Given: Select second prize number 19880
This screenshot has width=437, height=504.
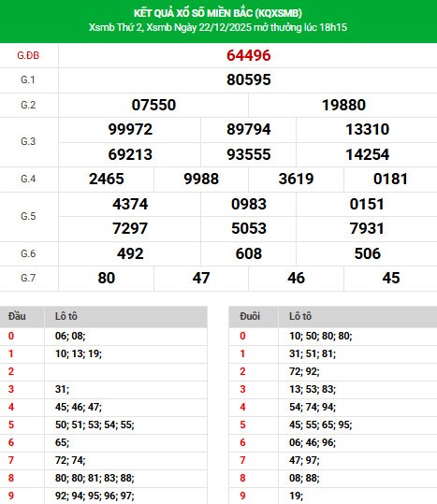Looking at the screenshot, I should click(343, 105).
